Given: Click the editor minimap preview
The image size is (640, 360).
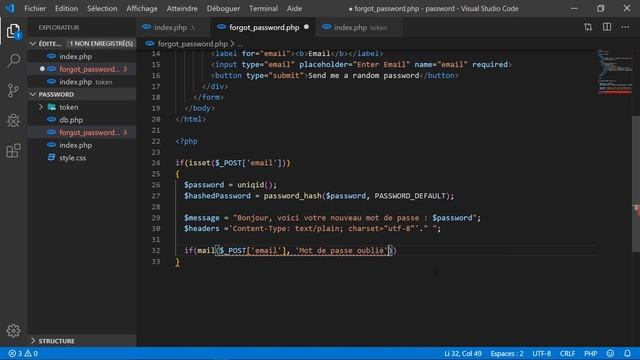Looking at the screenshot, I should click(x=615, y=72).
